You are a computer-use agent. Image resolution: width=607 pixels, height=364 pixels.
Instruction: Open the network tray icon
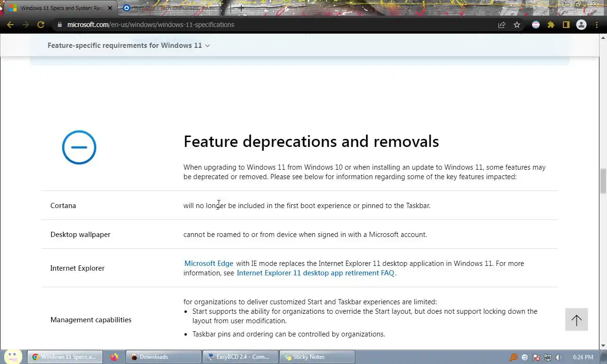click(548, 357)
